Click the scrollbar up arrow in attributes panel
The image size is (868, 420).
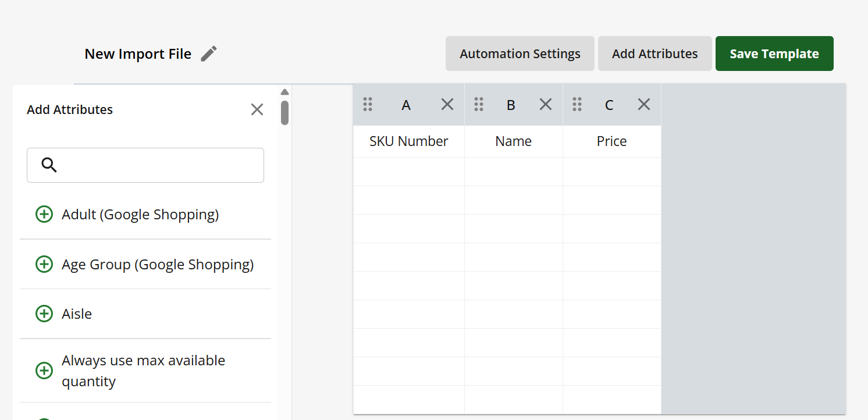click(x=284, y=92)
